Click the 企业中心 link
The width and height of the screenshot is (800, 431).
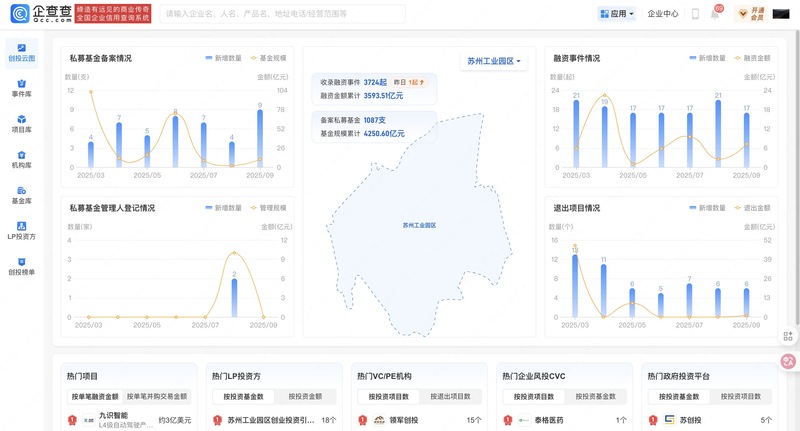tap(662, 14)
